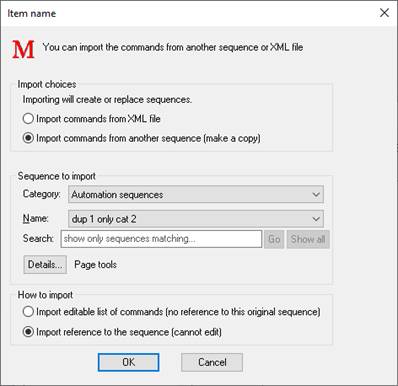398x386 pixels.
Task: Close the Item name dialog
Action: 384,13
